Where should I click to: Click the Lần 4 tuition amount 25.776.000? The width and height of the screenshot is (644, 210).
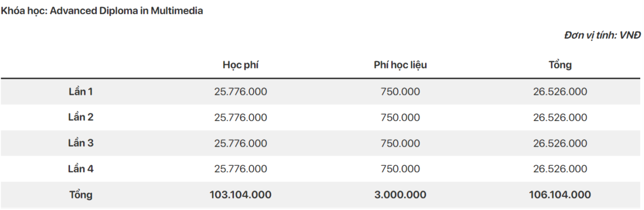pyautogui.click(x=241, y=169)
